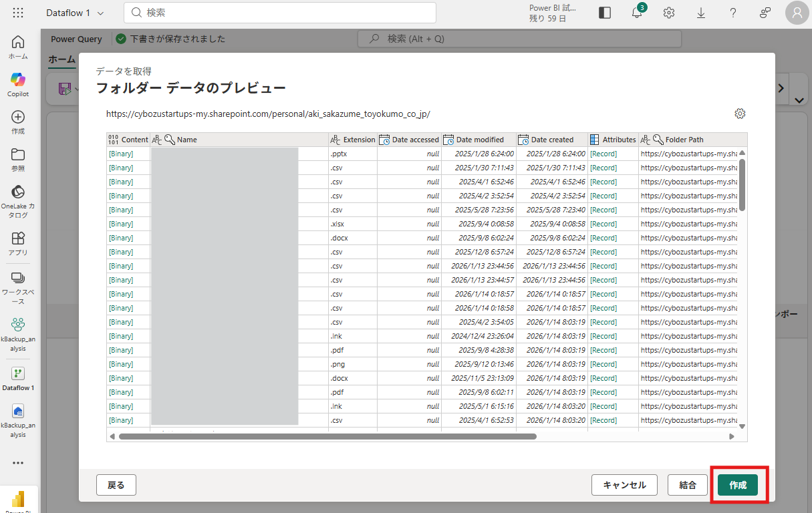Go back with the 戻る button

click(116, 485)
